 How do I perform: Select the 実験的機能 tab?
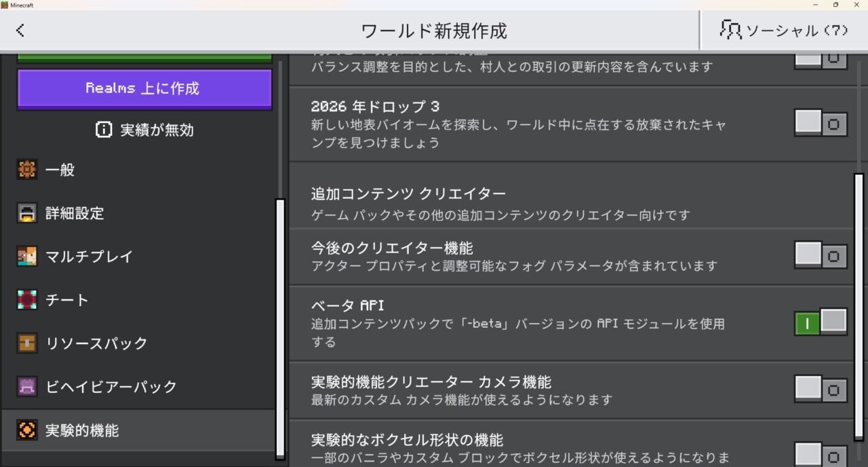[x=138, y=430]
